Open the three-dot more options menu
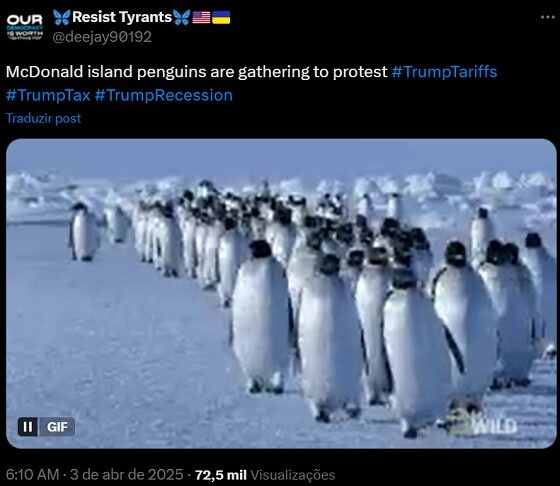560x486 pixels. [x=548, y=17]
